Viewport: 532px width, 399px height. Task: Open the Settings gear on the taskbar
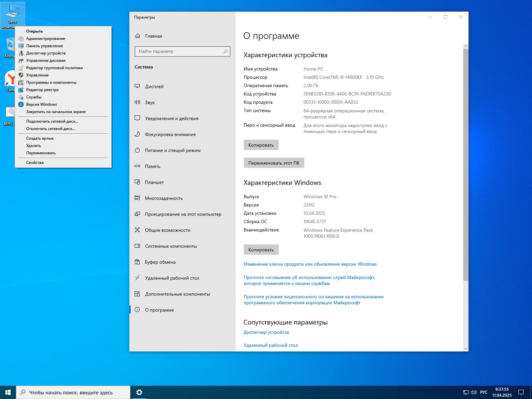pyautogui.click(x=139, y=392)
